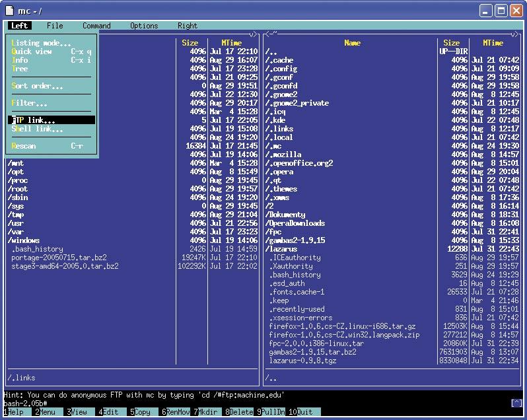This screenshot has height=420, width=527.
Task: Select the /gambas2-1.9.15 directory
Action: click(x=392, y=240)
